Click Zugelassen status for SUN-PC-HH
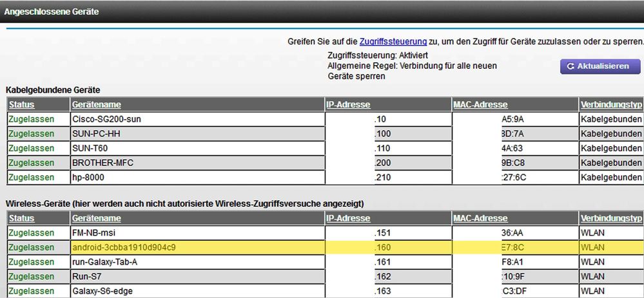 tap(31, 134)
